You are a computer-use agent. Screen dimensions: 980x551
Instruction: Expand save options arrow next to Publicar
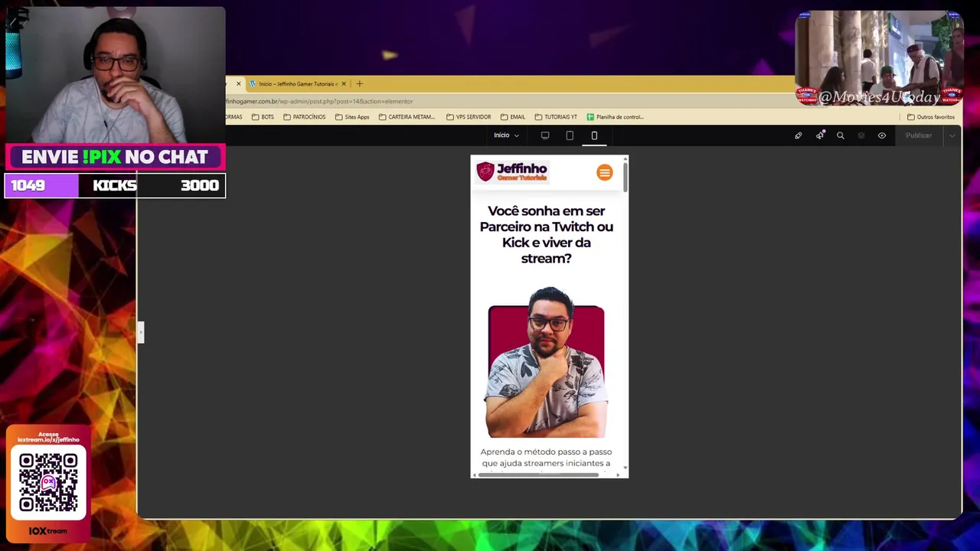tap(952, 135)
